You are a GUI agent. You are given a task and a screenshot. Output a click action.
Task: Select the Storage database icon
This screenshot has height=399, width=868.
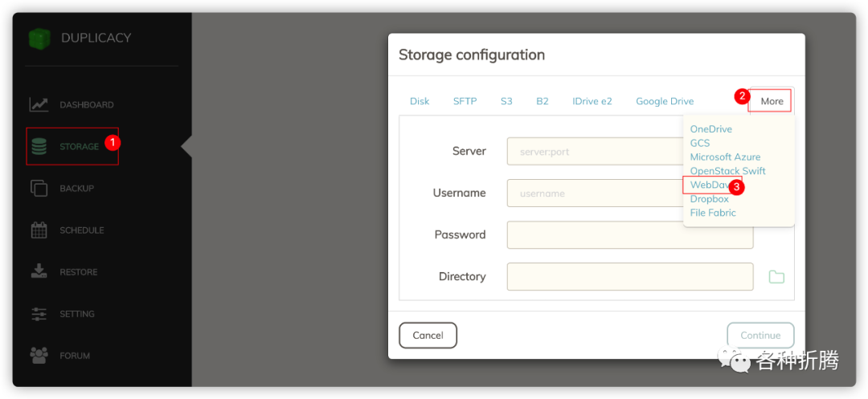point(39,147)
